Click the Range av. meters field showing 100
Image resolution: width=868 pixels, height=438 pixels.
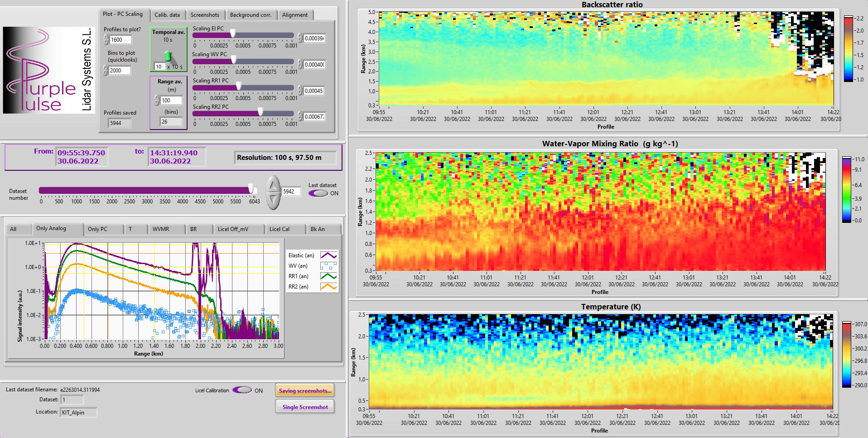point(171,101)
